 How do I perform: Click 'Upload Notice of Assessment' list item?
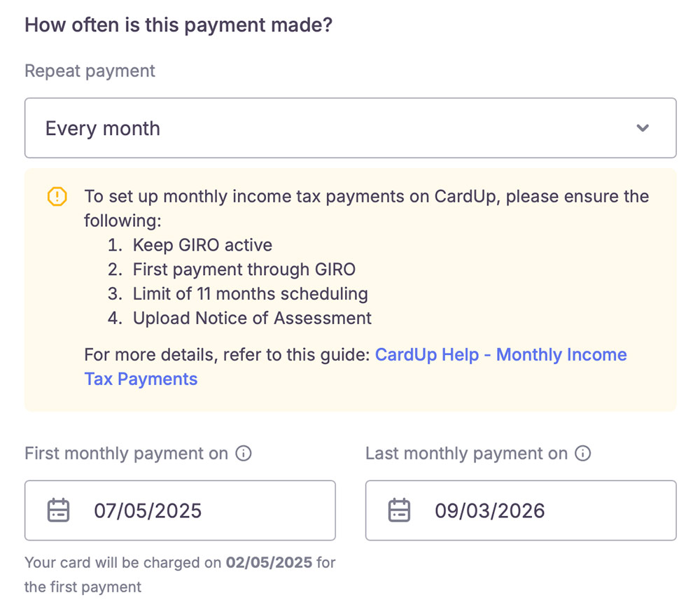tap(252, 319)
